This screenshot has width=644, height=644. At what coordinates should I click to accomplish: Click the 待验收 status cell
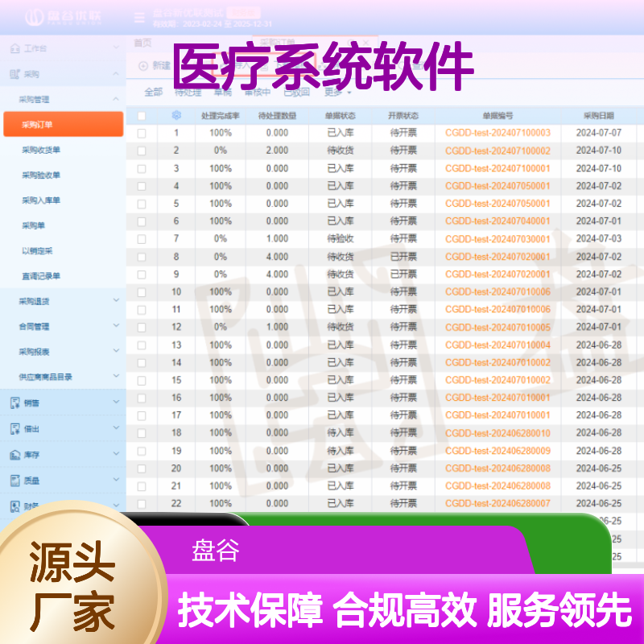[340, 239]
